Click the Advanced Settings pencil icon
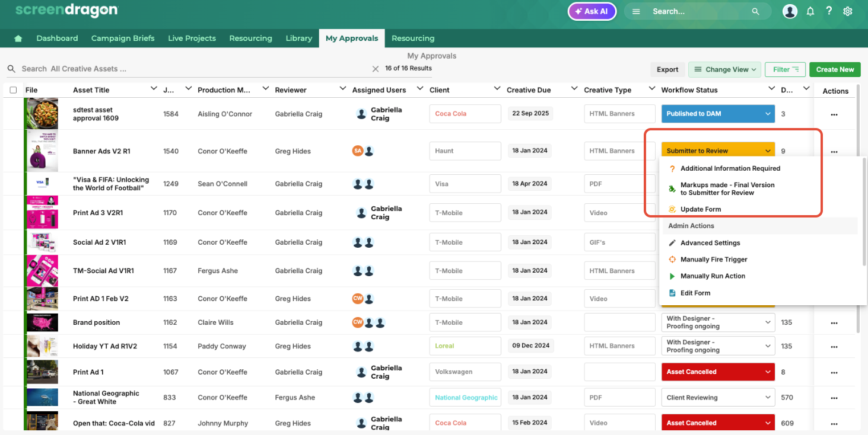The height and width of the screenshot is (435, 868). tap(672, 243)
